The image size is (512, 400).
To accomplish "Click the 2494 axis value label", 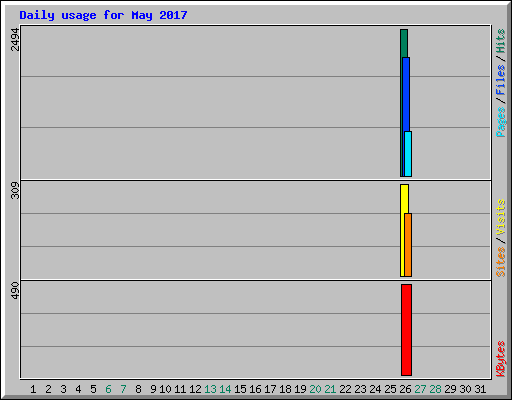I will tap(15, 40).
